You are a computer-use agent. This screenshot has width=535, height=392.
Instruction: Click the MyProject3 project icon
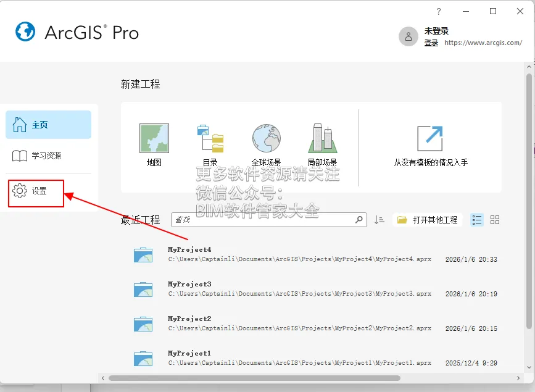click(143, 290)
